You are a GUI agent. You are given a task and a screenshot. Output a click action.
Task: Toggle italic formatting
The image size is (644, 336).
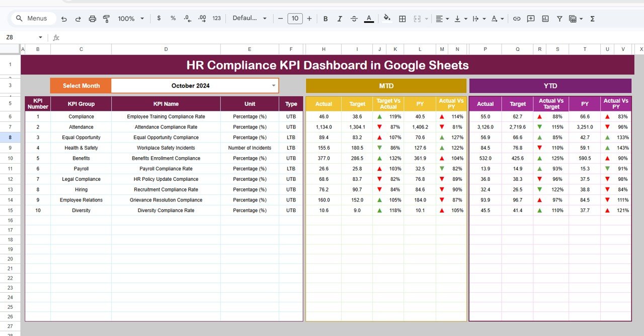coord(340,18)
